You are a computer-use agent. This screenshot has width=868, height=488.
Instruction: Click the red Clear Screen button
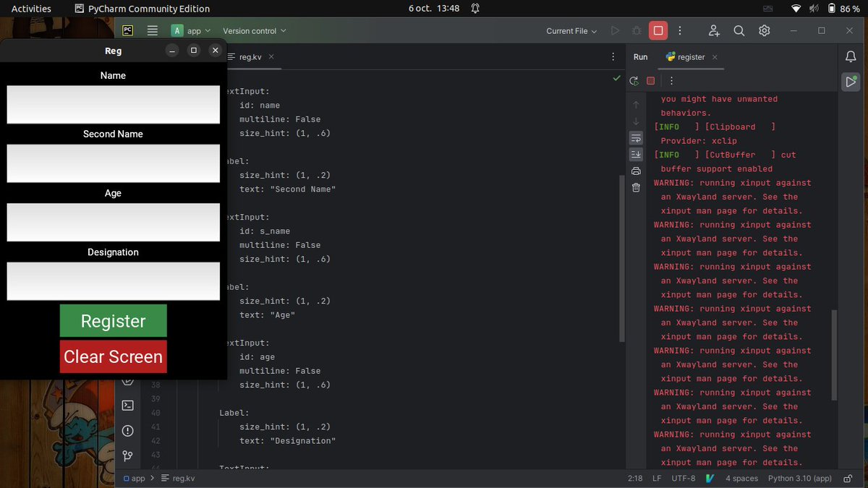click(114, 356)
